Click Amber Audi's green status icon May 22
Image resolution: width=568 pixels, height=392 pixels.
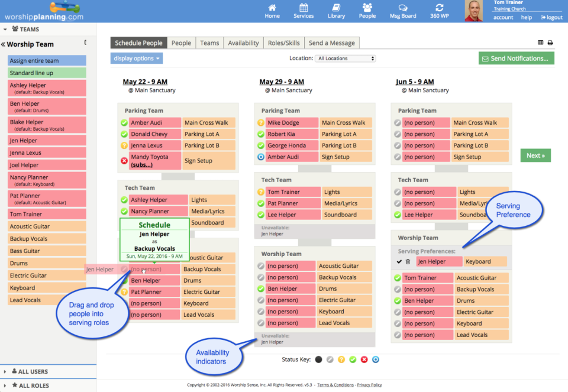pyautogui.click(x=124, y=123)
